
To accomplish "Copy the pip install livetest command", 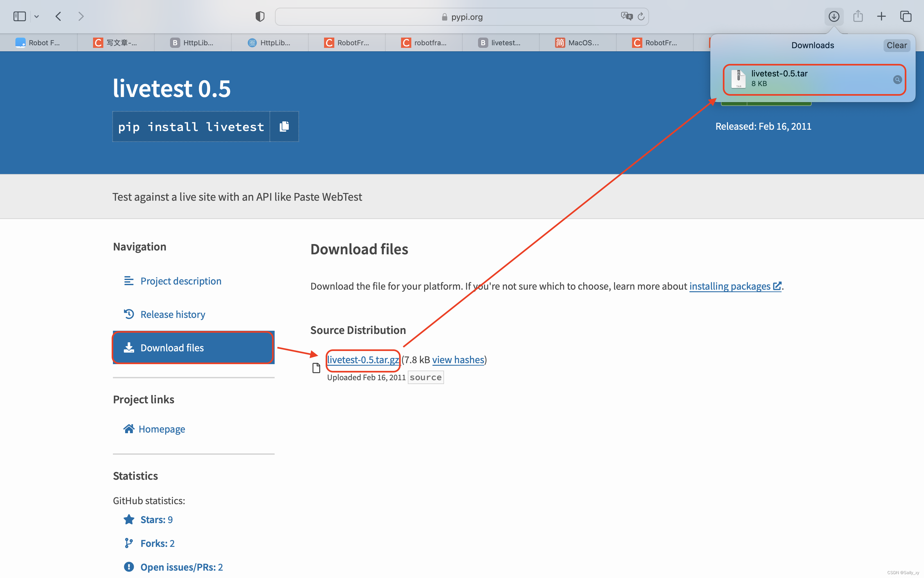I will click(x=284, y=127).
